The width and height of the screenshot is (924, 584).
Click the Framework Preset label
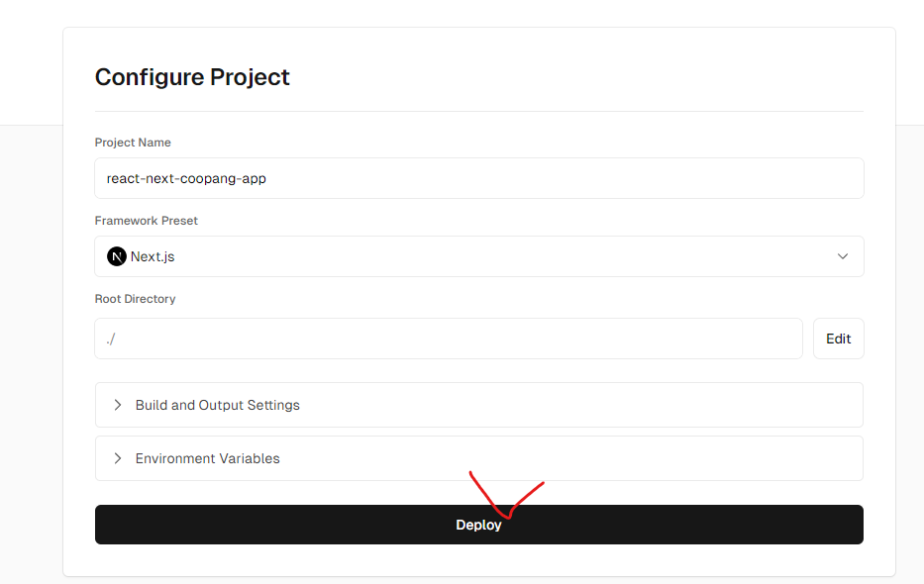click(x=147, y=221)
